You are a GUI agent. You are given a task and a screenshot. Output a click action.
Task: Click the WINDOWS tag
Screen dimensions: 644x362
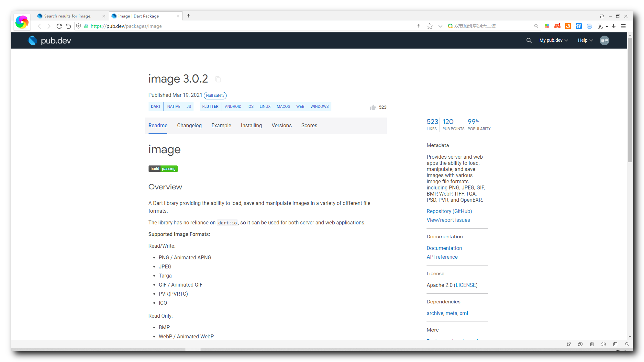[319, 107]
